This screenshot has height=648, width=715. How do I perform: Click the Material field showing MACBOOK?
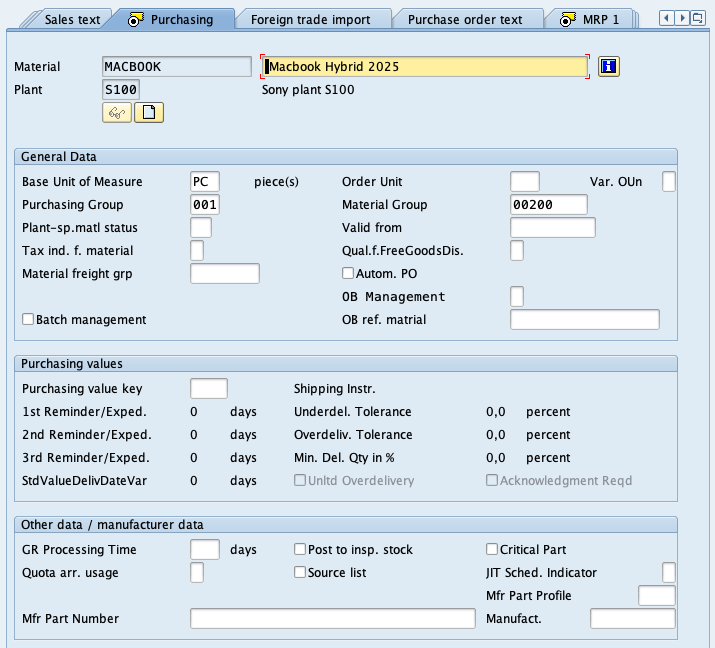(x=177, y=67)
